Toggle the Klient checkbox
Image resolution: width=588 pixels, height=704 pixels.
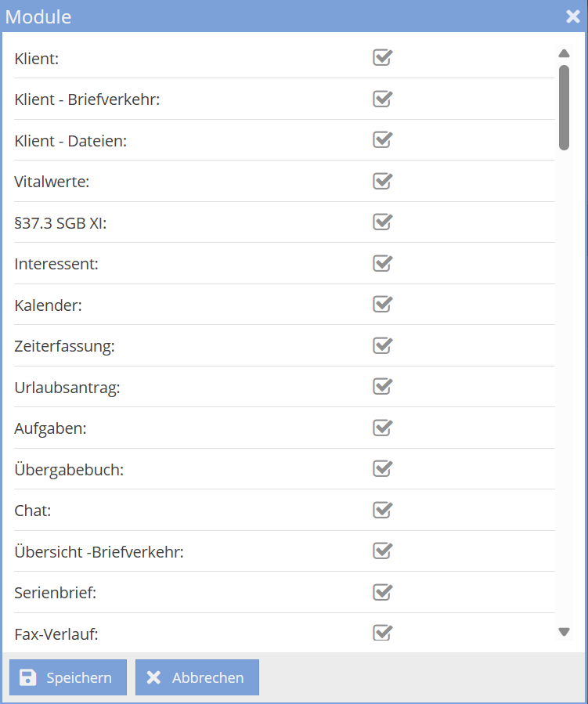coord(382,58)
